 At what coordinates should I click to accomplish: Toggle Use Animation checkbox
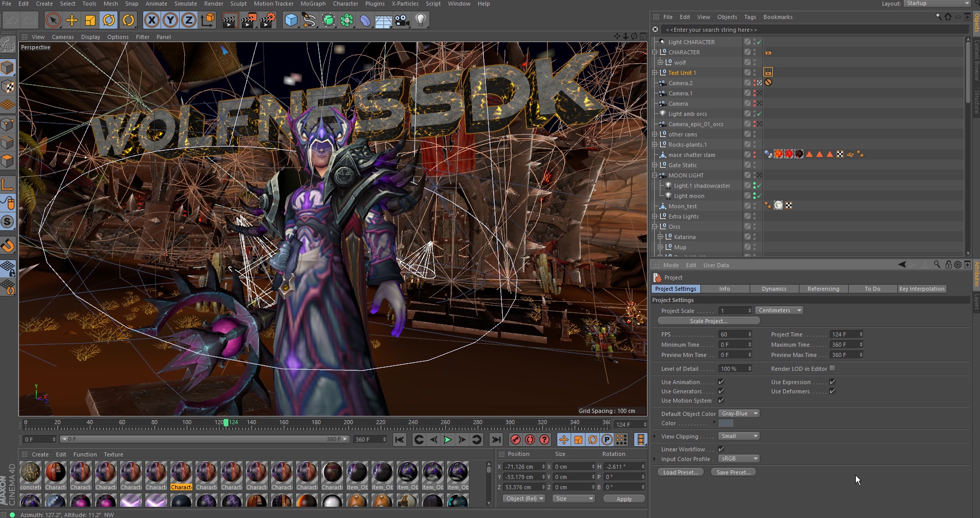[x=721, y=382]
